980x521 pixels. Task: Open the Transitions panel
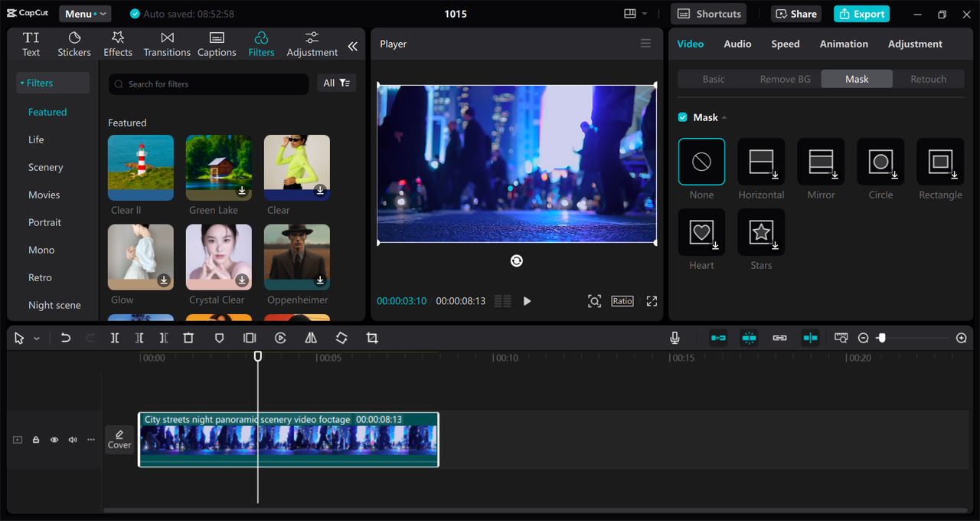pyautogui.click(x=167, y=44)
